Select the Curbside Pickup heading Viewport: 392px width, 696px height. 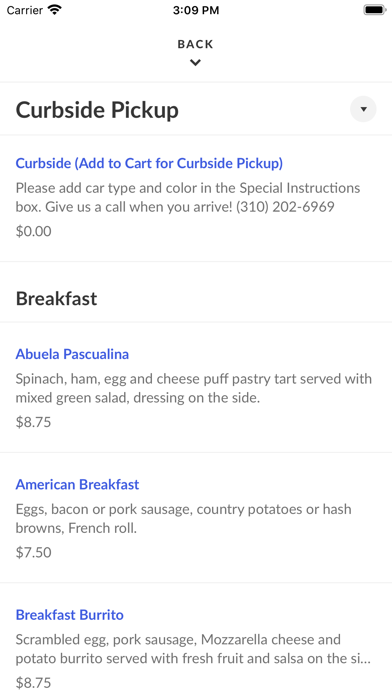pyautogui.click(x=97, y=110)
